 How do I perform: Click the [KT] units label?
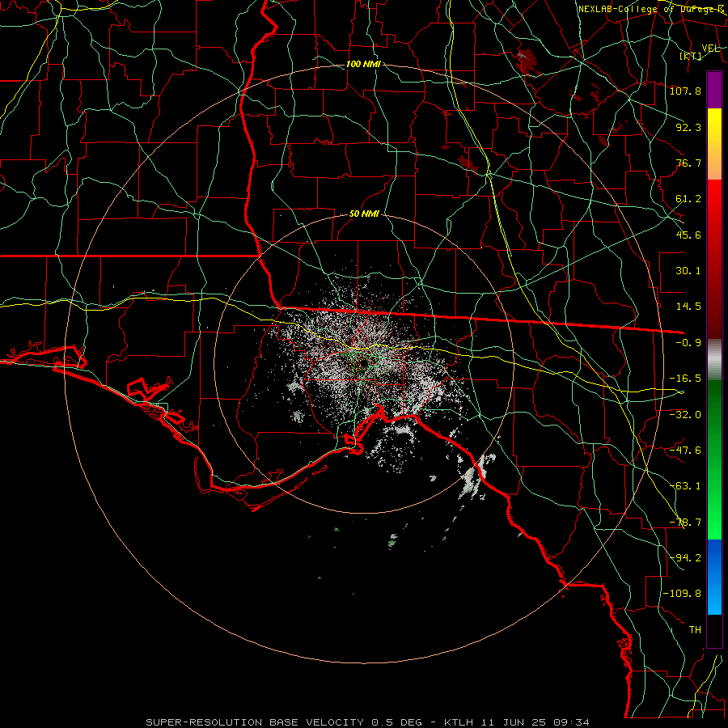691,56
